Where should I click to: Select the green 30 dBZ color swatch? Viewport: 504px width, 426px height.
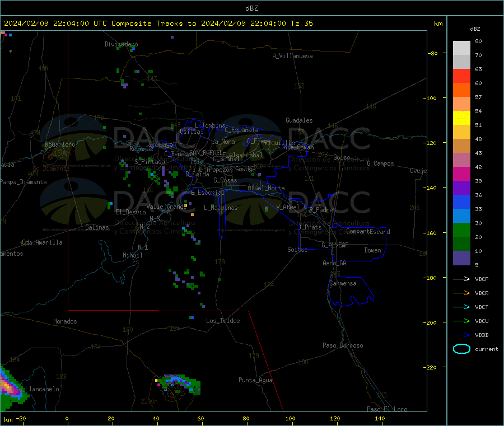461,230
